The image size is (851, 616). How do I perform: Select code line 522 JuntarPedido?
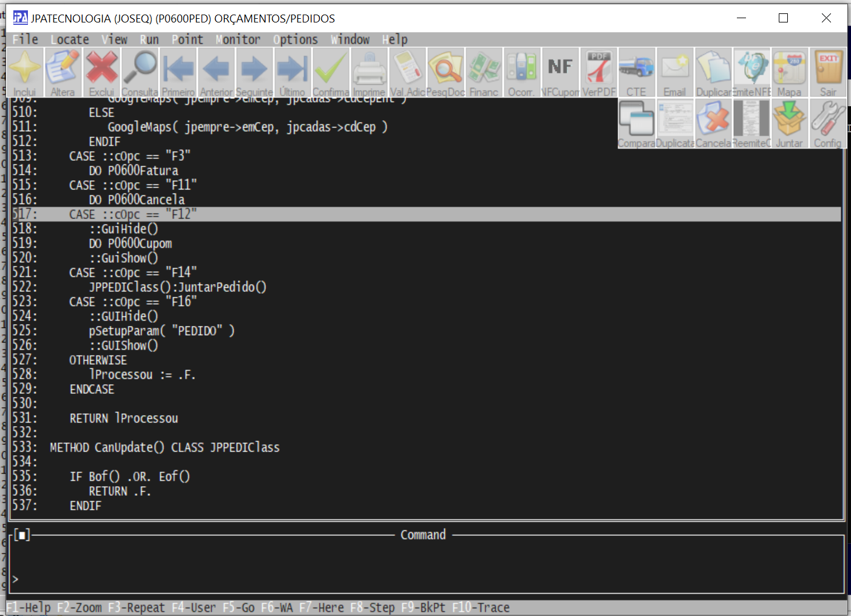(x=177, y=287)
